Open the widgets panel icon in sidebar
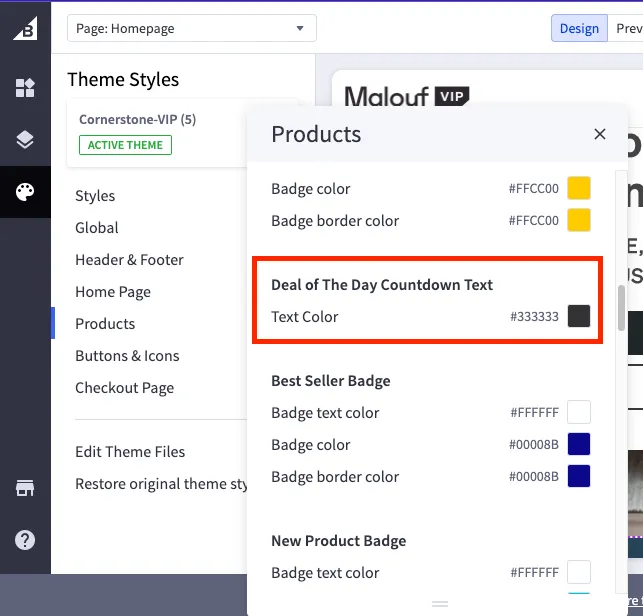 click(25, 88)
